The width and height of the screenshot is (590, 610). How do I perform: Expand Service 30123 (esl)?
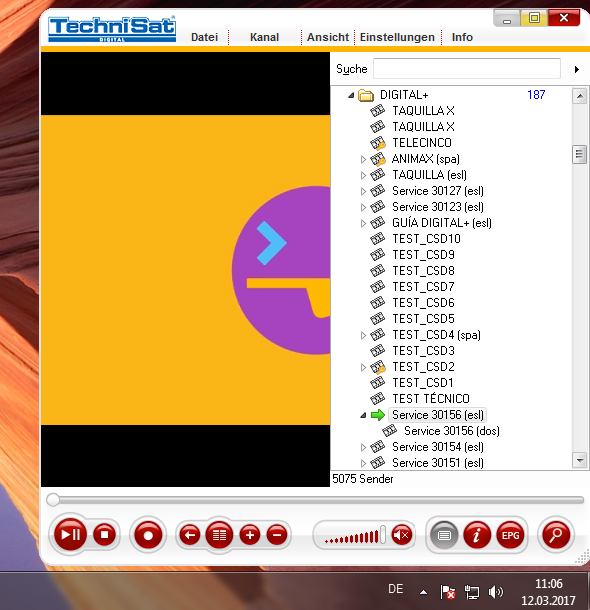click(363, 207)
